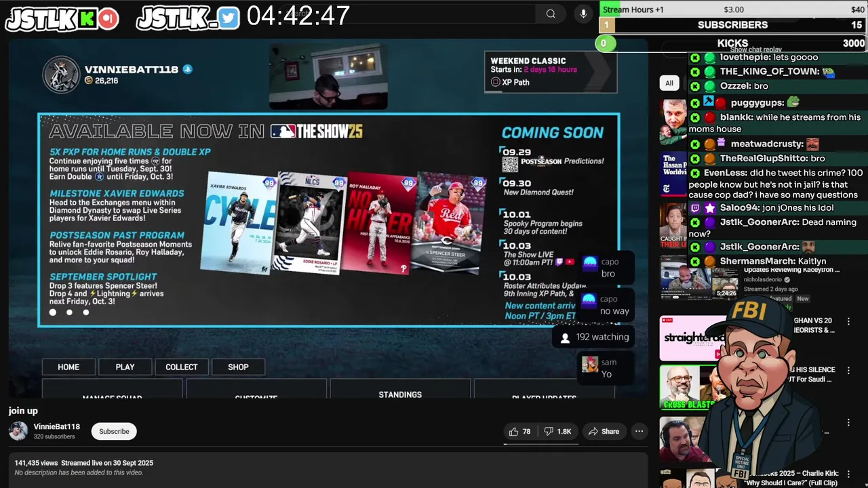Click the nicholasdeorio channel name

tap(763, 279)
